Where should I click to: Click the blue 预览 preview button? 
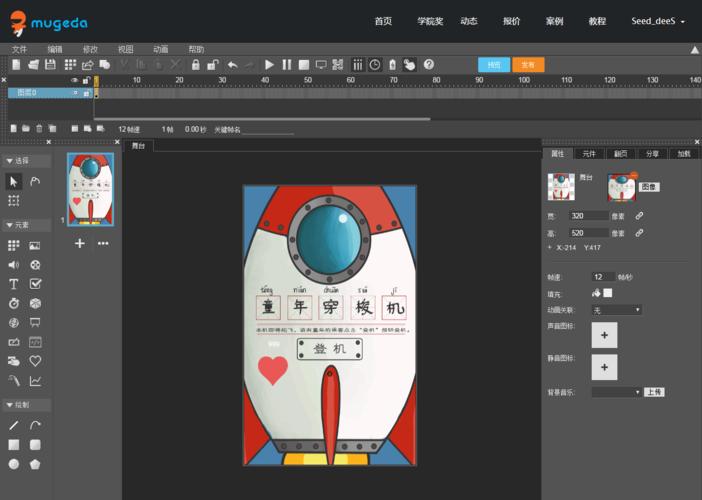493,65
